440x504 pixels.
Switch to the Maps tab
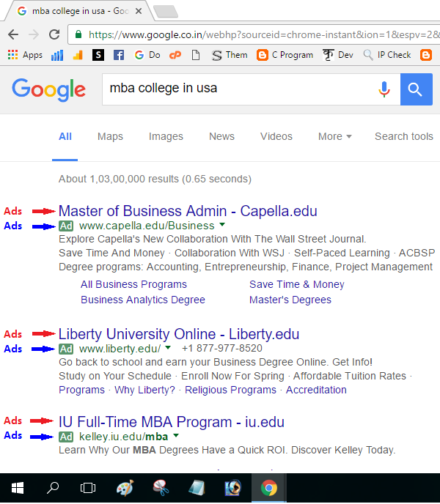coord(110,136)
